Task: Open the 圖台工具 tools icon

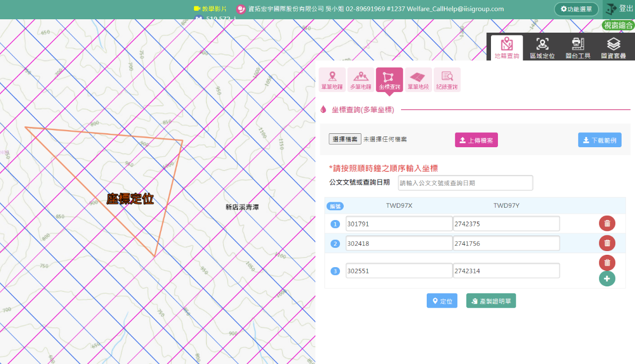Action: click(x=578, y=48)
